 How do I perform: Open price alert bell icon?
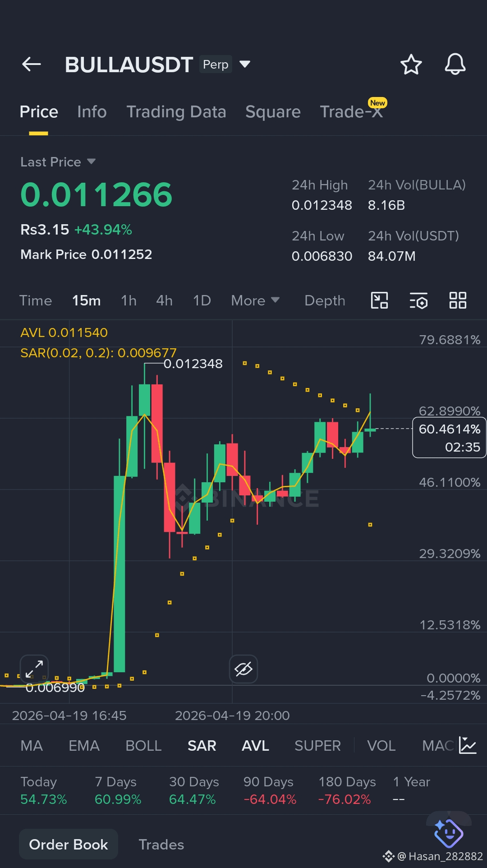click(x=455, y=65)
